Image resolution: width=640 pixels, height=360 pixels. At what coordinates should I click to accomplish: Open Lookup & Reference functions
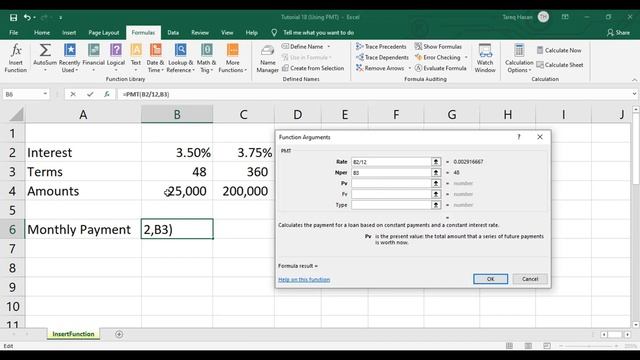pyautogui.click(x=180, y=58)
